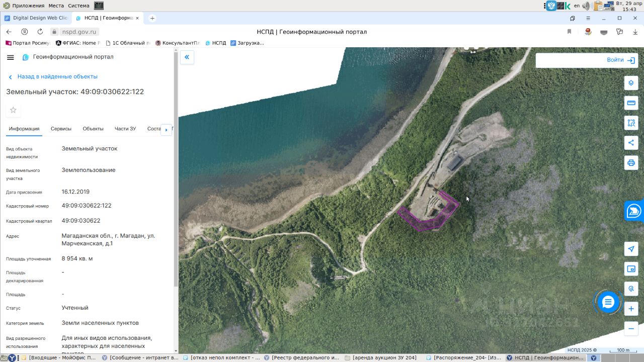The height and width of the screenshot is (362, 644).
Task: Click the terminal icon in top panel
Action: pyautogui.click(x=99, y=6)
